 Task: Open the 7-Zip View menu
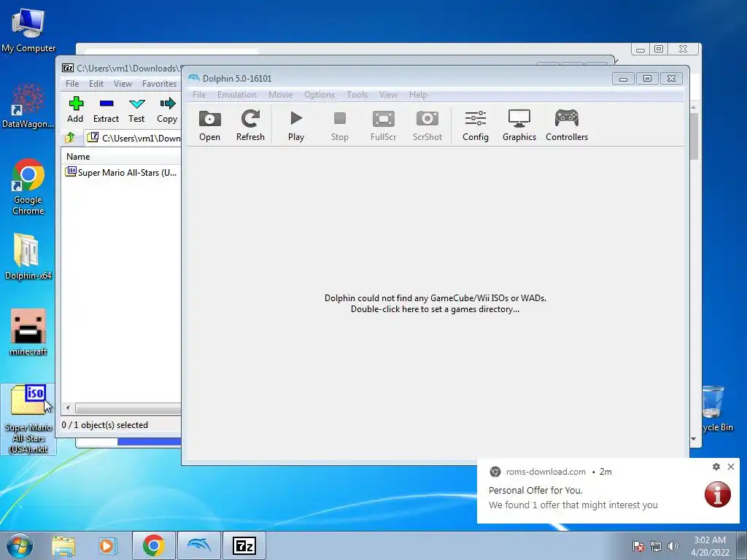click(x=123, y=84)
